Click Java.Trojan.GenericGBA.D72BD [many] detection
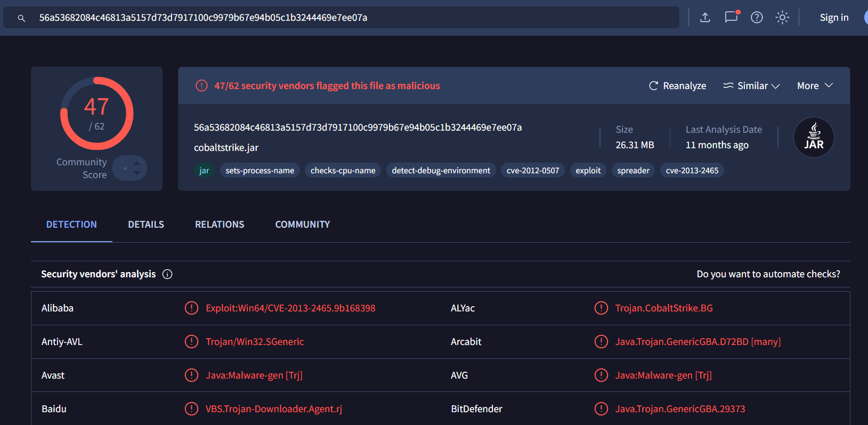The height and width of the screenshot is (425, 868). [x=698, y=342]
